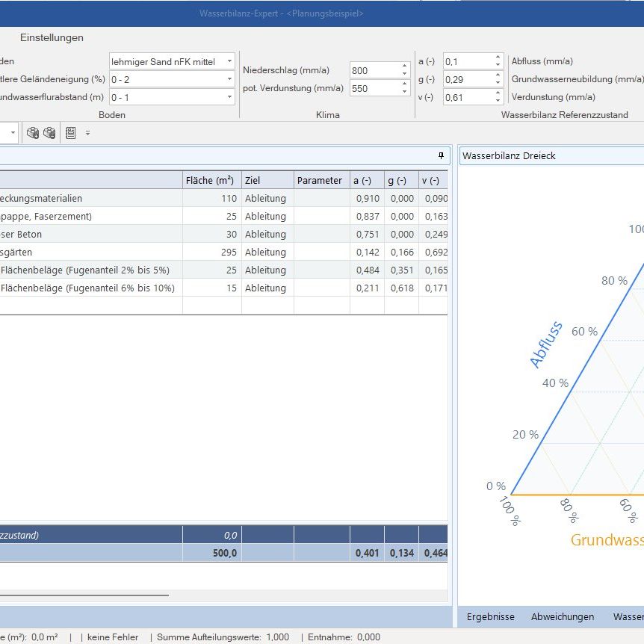
Task: Click the add element block icon
Action: (33, 133)
